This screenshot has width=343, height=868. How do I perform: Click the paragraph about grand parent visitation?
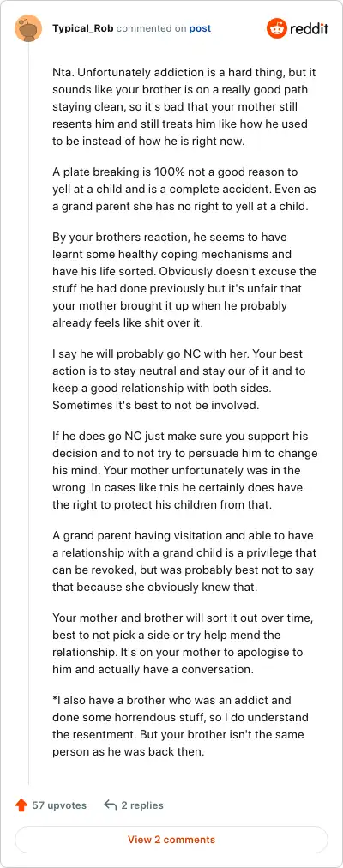tap(184, 561)
